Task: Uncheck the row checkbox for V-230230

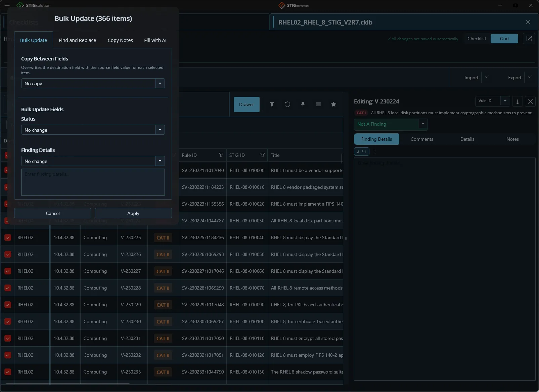Action: pyautogui.click(x=8, y=321)
